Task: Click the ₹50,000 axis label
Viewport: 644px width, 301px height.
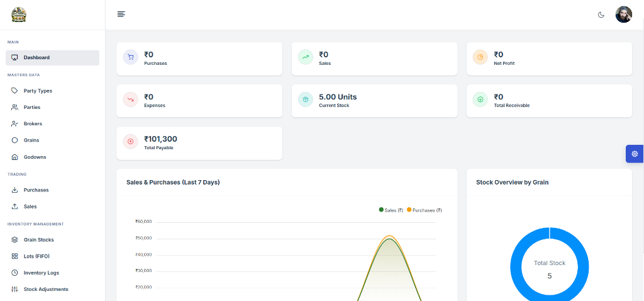Action: point(143,238)
